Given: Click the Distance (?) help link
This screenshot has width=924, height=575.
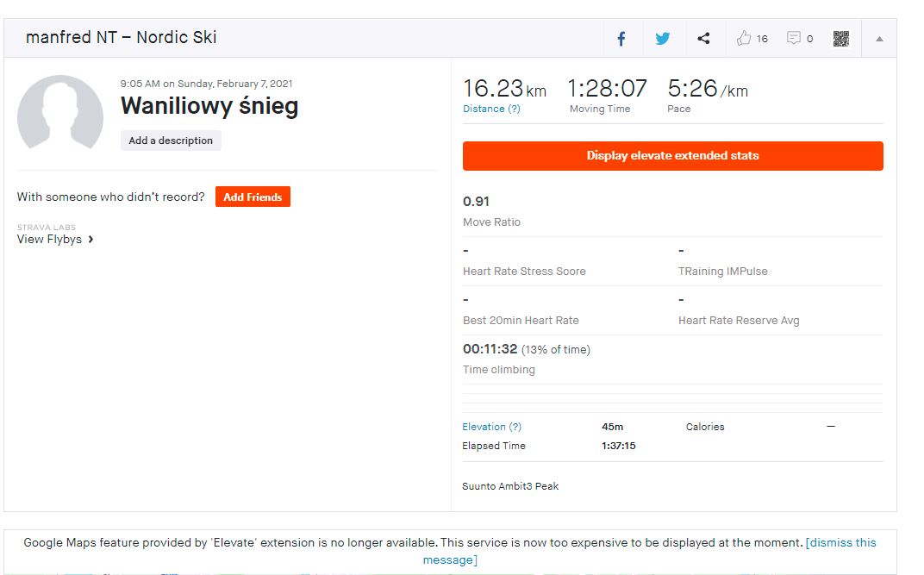Looking at the screenshot, I should click(491, 109).
